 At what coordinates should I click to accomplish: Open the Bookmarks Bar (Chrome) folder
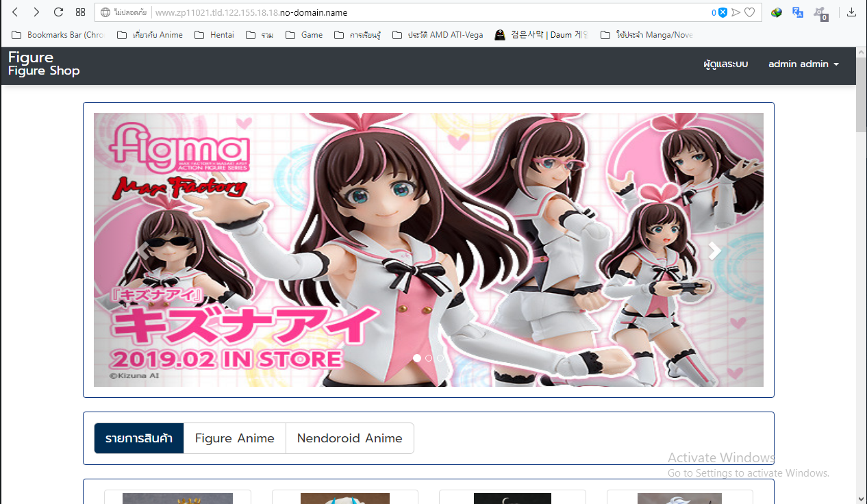click(x=58, y=35)
